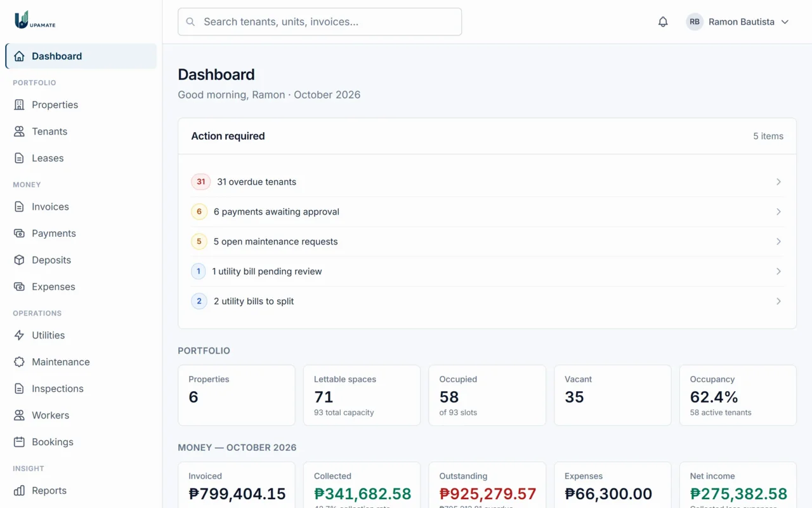Click the RB user avatar
The width and height of the screenshot is (812, 508).
(x=695, y=22)
